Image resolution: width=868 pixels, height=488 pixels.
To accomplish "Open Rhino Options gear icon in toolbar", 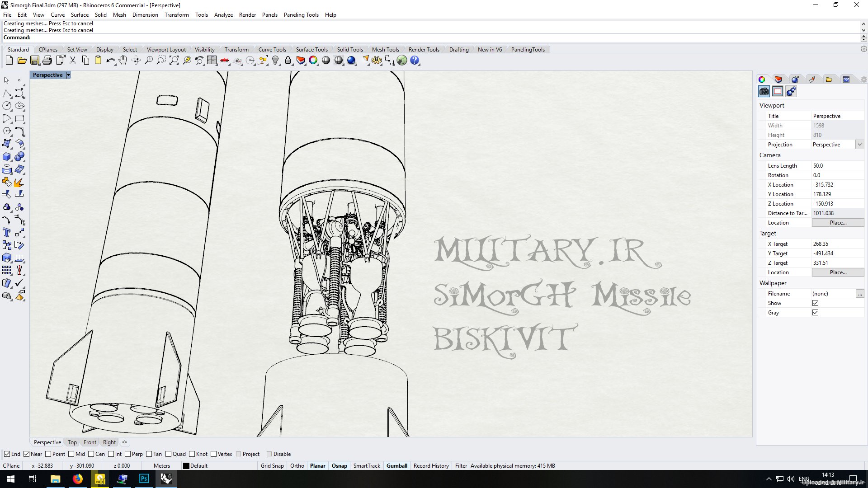I will pos(377,61).
